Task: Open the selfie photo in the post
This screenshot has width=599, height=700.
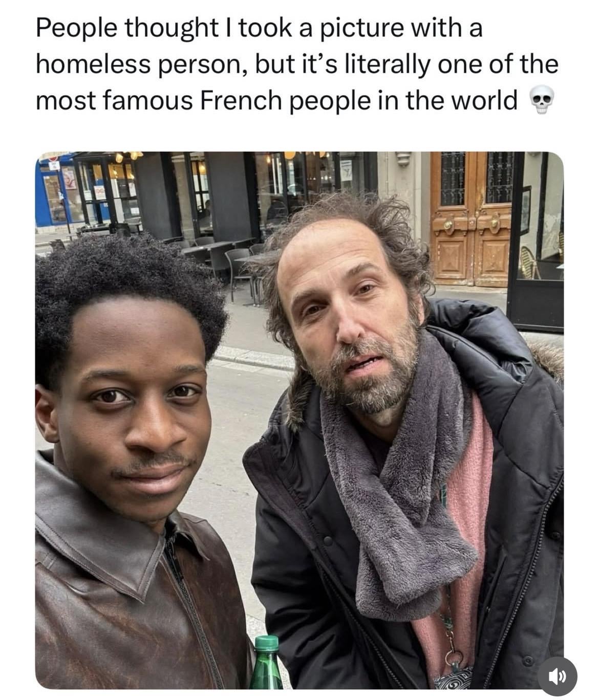Action: point(299,420)
